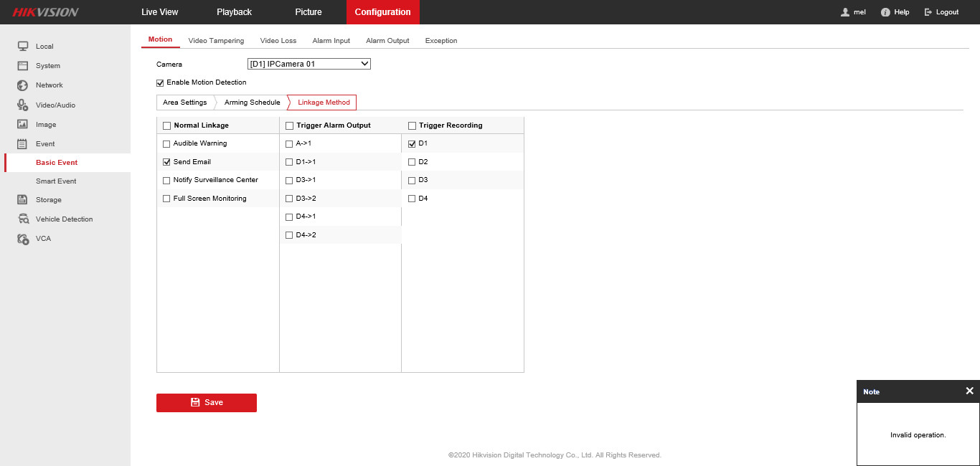Screen dimensions: 980x466
Task: Open the Arming Schedule tab
Action: coord(252,103)
